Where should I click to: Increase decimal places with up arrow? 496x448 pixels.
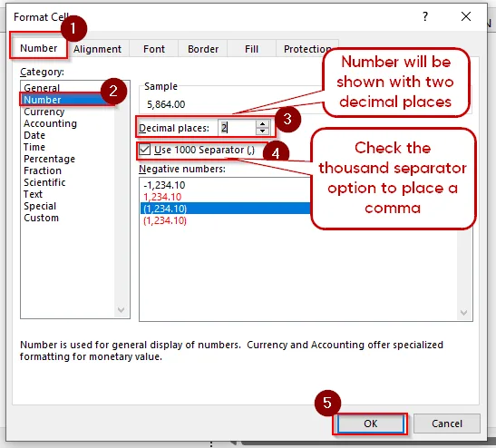click(262, 123)
